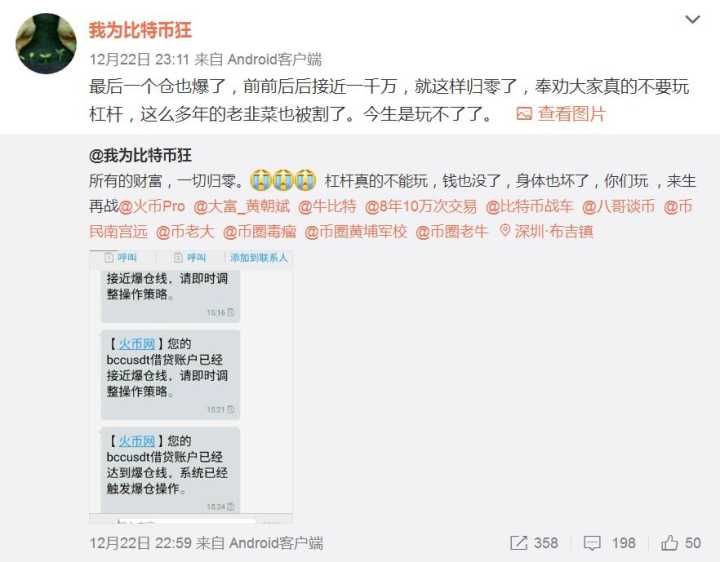
Task: Like the post with thumbs-up icon
Action: (669, 543)
